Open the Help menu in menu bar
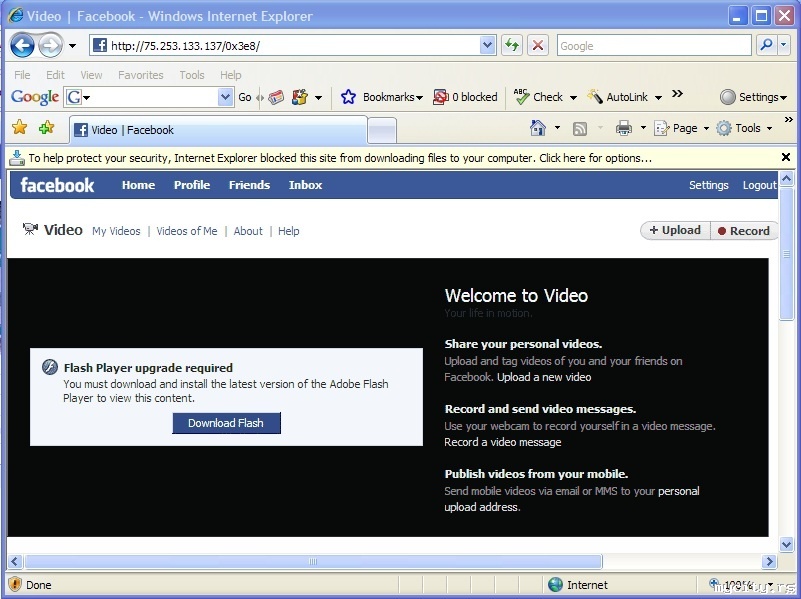The image size is (801, 599). (230, 75)
